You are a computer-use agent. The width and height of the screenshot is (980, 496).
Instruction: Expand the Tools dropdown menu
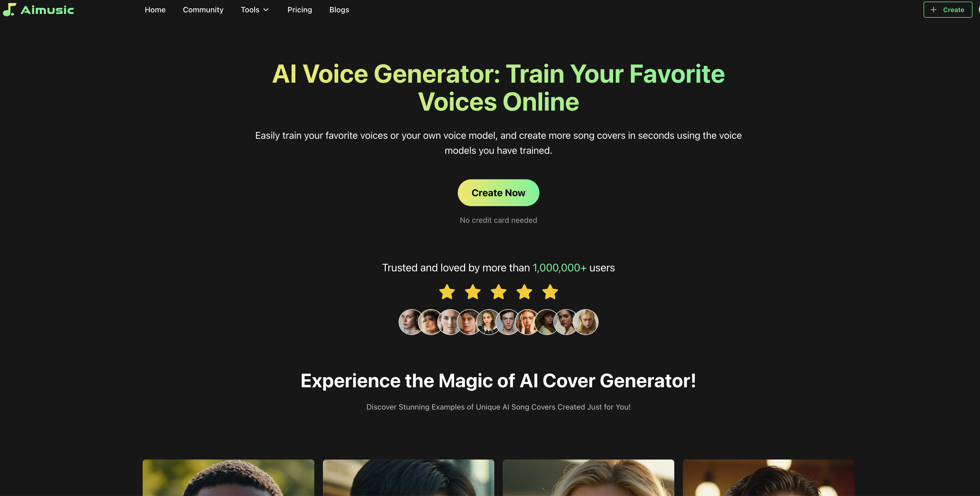tap(254, 9)
